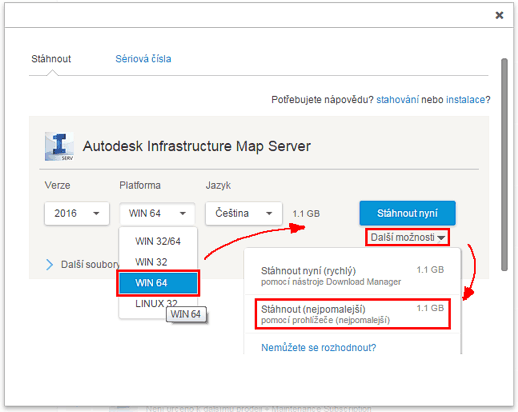
Task: Click the vertical scrollbar thumb of the dialog
Action: coord(504,165)
